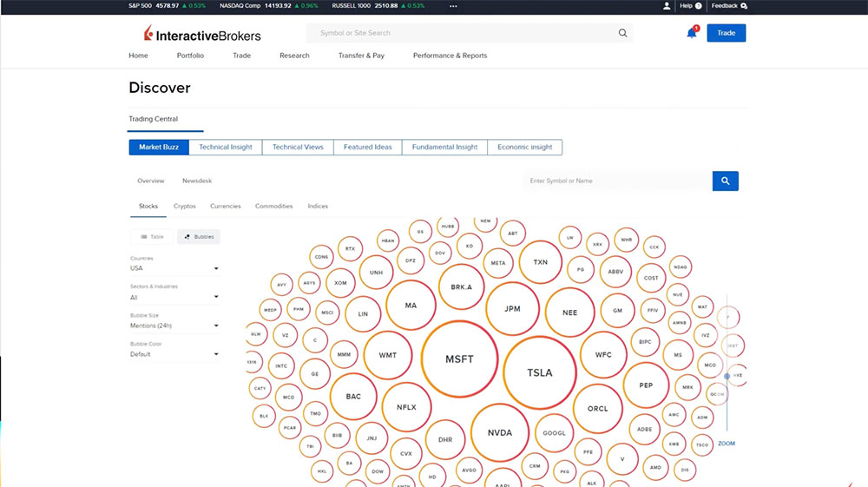Click the DHR bubble
Image resolution: width=868 pixels, height=487 pixels.
(445, 440)
